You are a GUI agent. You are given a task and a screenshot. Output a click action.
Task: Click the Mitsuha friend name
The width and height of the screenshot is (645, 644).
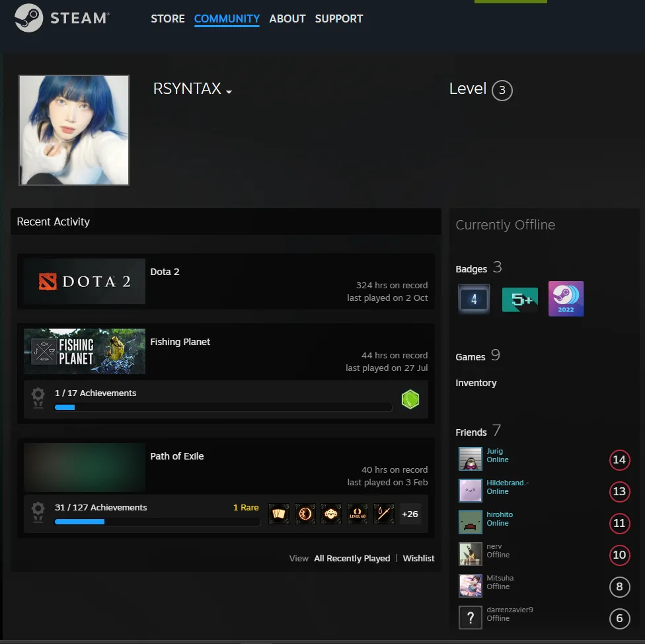500,578
